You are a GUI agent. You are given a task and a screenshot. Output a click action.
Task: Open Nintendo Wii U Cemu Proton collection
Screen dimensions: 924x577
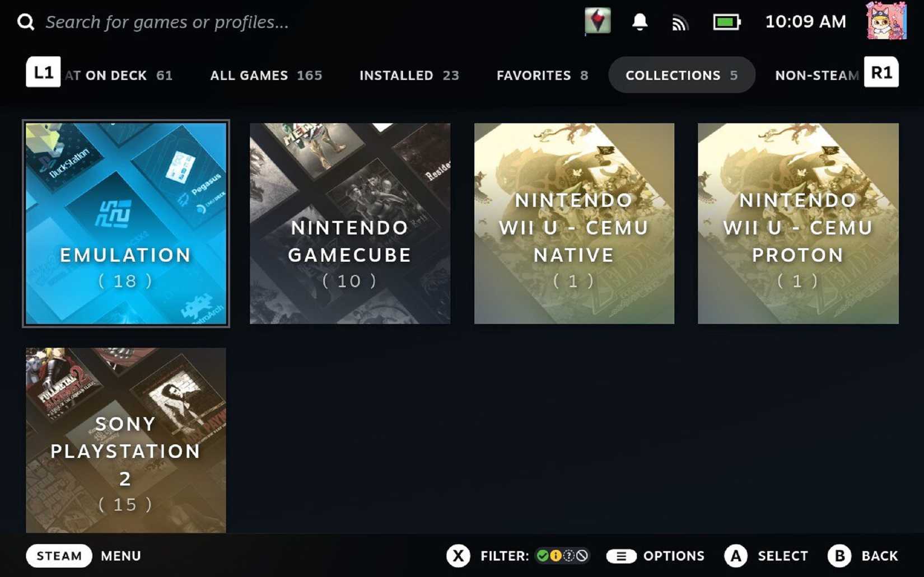(x=798, y=223)
